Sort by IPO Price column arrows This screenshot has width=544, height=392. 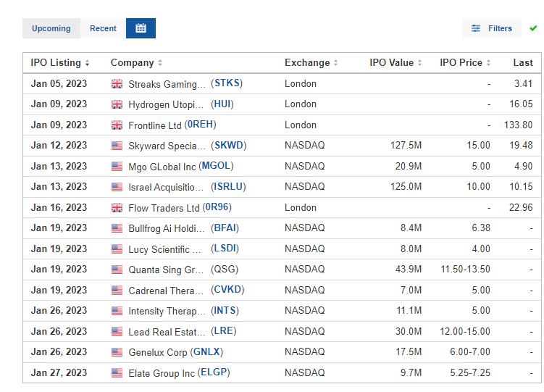[488, 63]
